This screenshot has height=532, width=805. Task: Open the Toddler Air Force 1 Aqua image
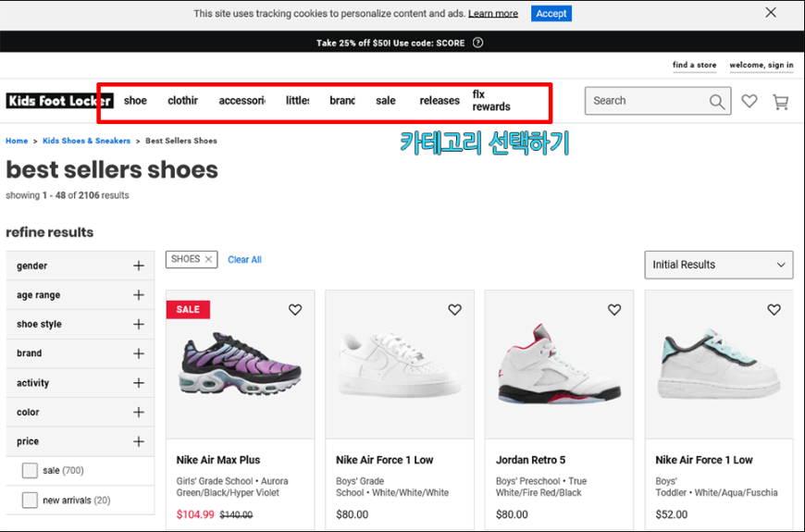pyautogui.click(x=719, y=365)
